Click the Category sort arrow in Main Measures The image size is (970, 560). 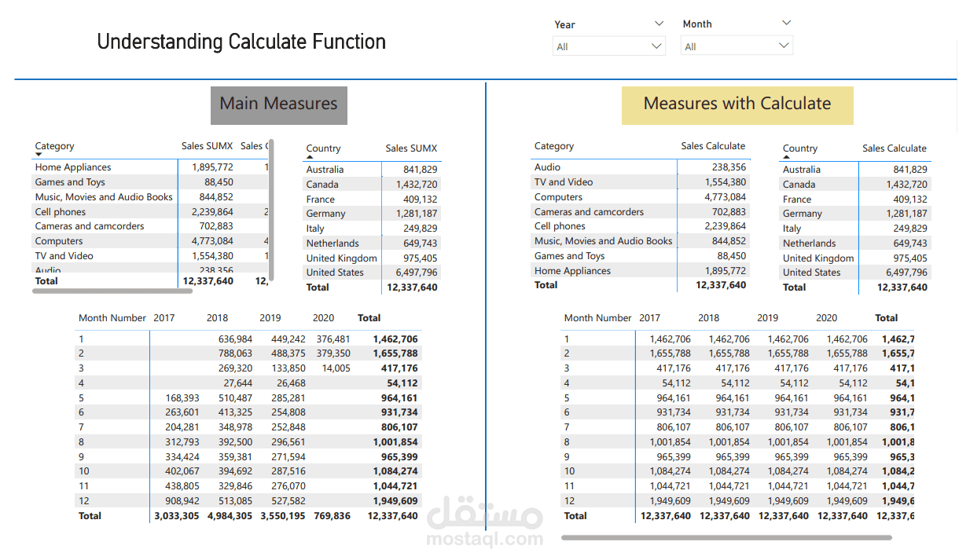click(x=39, y=155)
